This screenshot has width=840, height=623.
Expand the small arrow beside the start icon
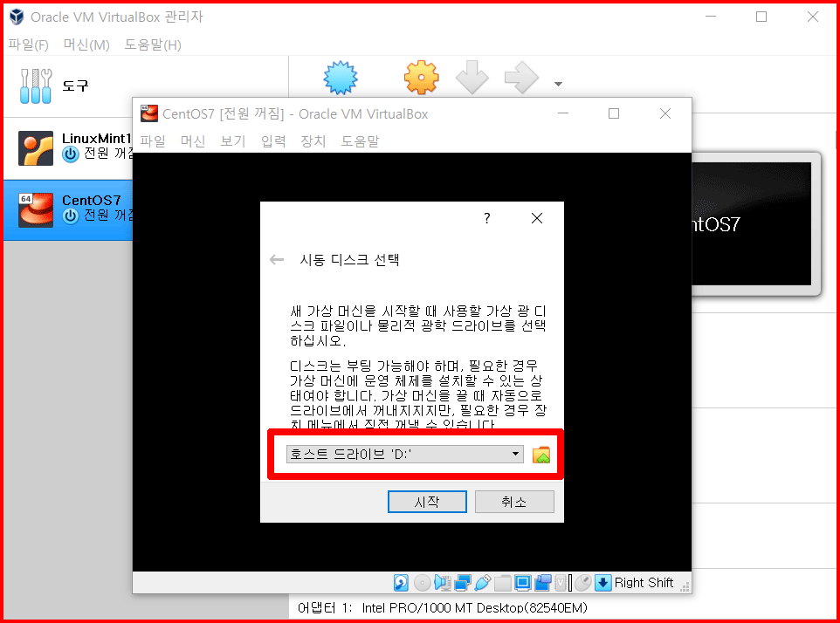[558, 84]
